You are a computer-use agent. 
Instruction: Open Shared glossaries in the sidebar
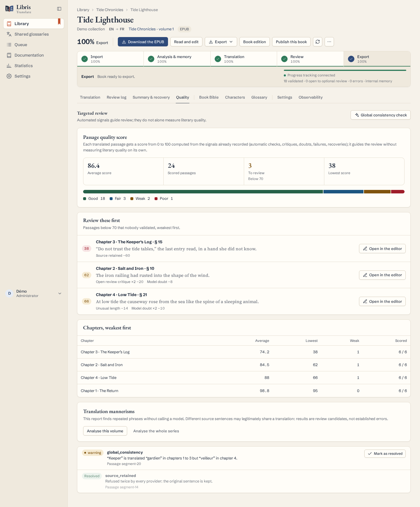tap(34, 34)
